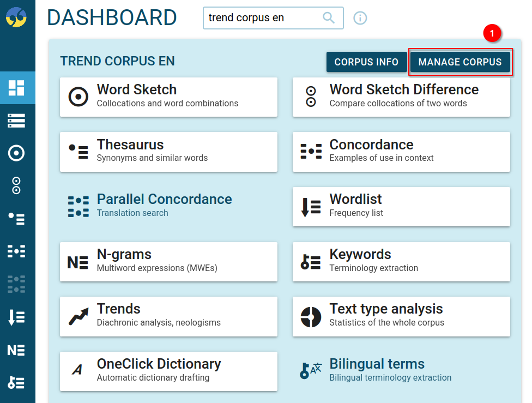Image resolution: width=532 pixels, height=403 pixels.
Task: Launch the OneClick Dictionary card
Action: pyautogui.click(x=168, y=371)
